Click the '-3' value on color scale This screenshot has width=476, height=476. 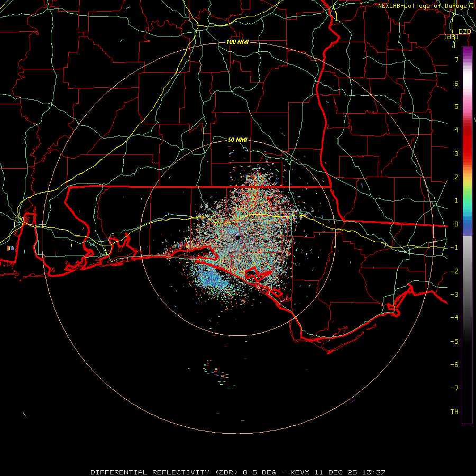pyautogui.click(x=454, y=295)
